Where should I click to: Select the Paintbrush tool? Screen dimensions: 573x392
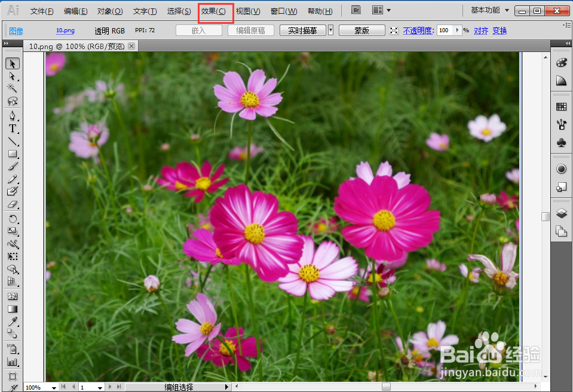pyautogui.click(x=13, y=167)
